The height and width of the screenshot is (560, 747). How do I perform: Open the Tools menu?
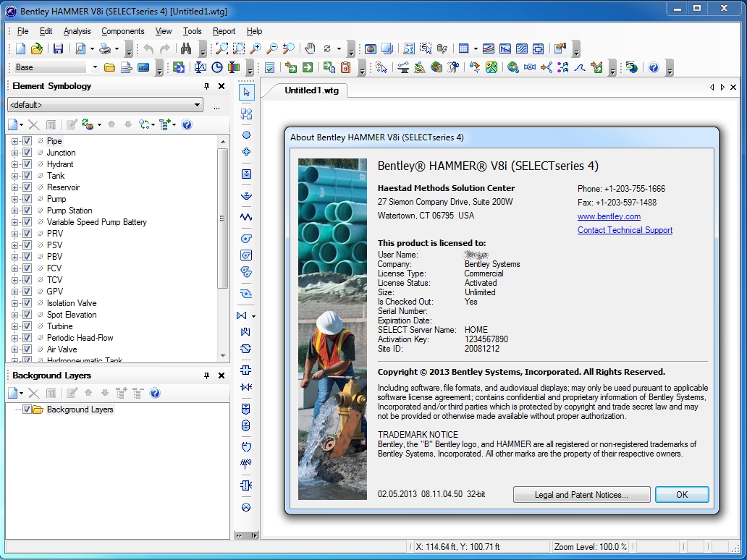pyautogui.click(x=192, y=31)
